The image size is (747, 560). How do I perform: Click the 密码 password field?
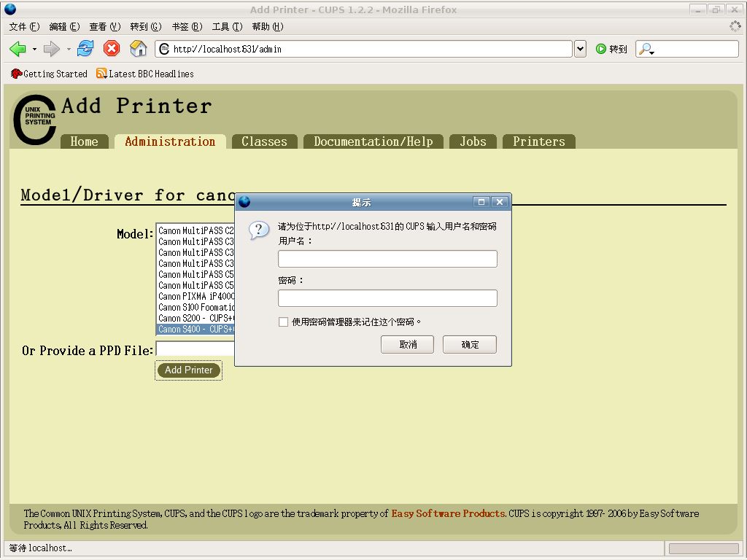[387, 298]
